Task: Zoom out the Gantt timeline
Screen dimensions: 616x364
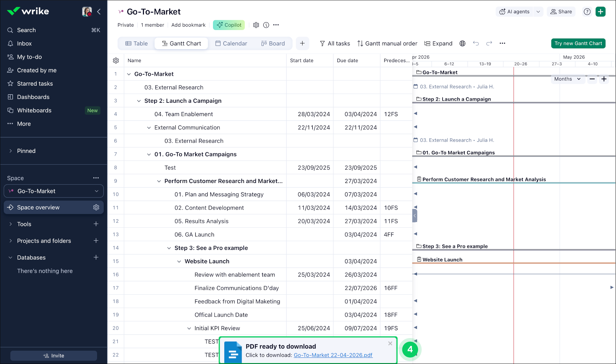Action: click(x=592, y=79)
